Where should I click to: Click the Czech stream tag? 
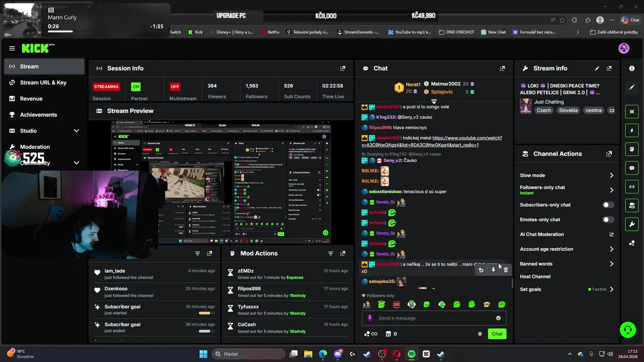click(x=544, y=110)
